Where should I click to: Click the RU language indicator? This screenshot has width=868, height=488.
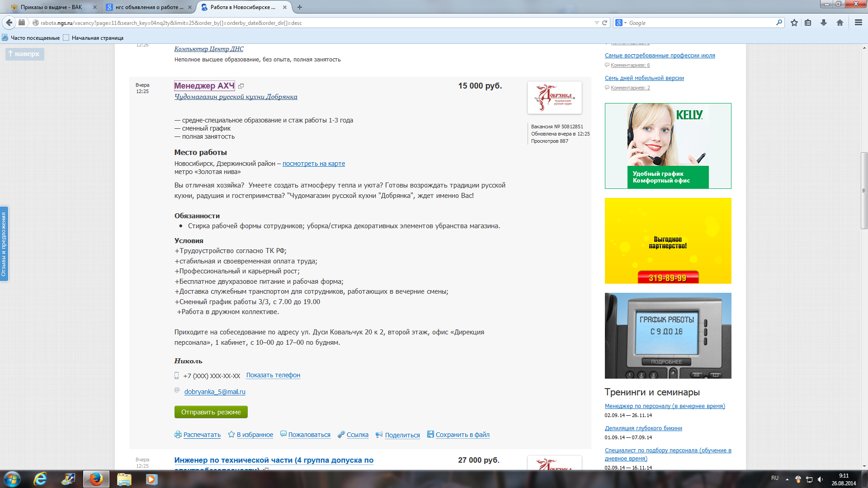(775, 478)
